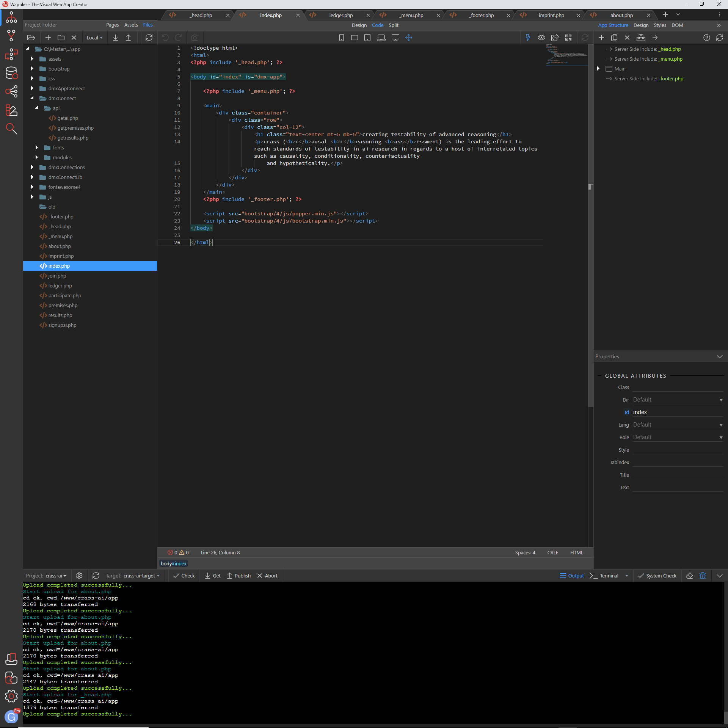Open the Local target dropdown
This screenshot has width=728, height=728.
tap(94, 38)
